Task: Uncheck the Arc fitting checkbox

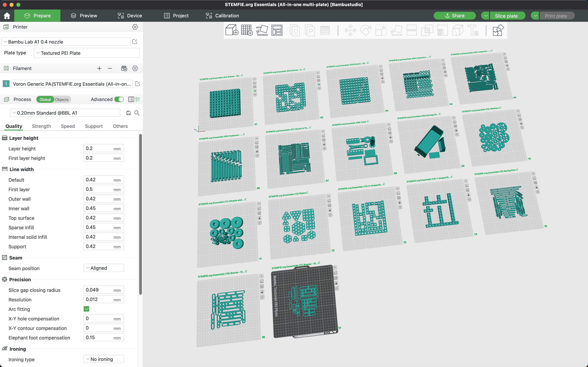Action: (x=86, y=309)
